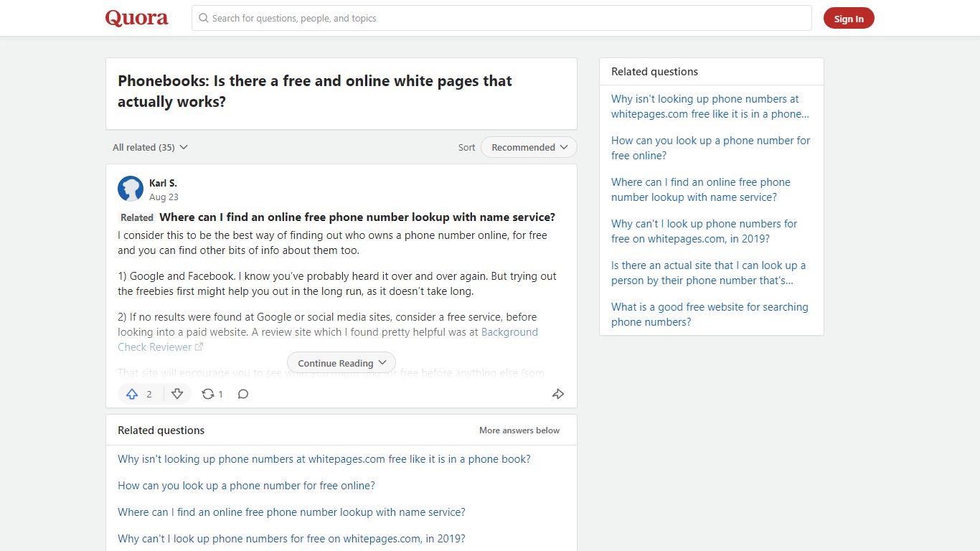Open sidebar 'Is there an actual site' link
The height and width of the screenshot is (551, 980).
point(708,273)
